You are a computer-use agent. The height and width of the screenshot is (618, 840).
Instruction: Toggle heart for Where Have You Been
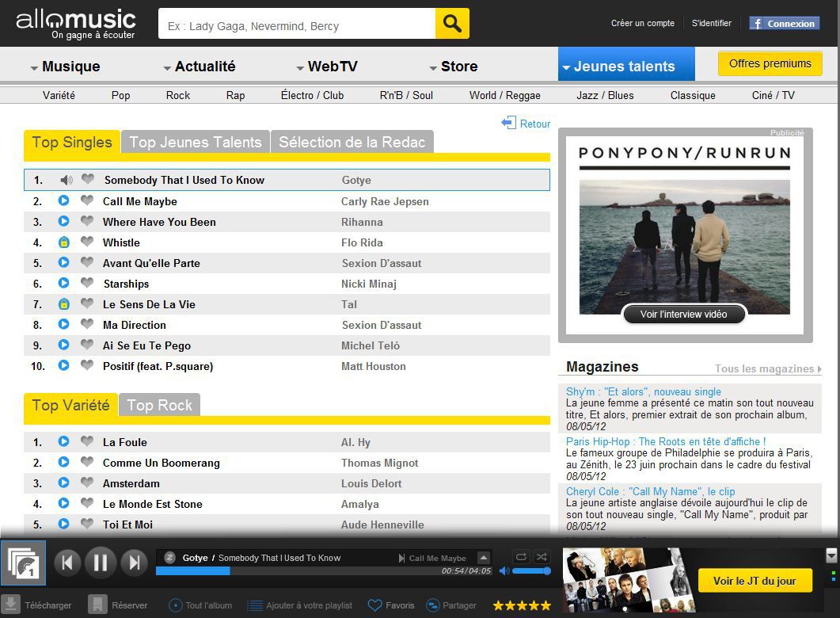(x=87, y=220)
